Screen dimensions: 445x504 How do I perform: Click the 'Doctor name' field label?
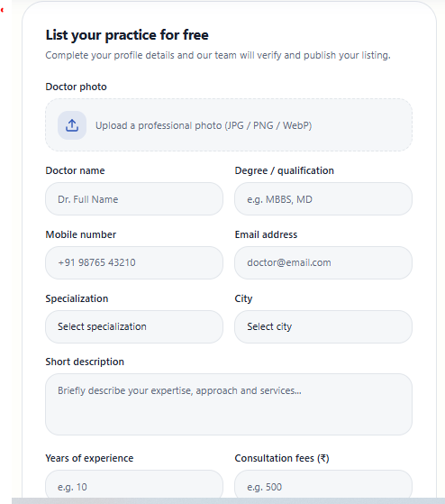pyautogui.click(x=75, y=170)
